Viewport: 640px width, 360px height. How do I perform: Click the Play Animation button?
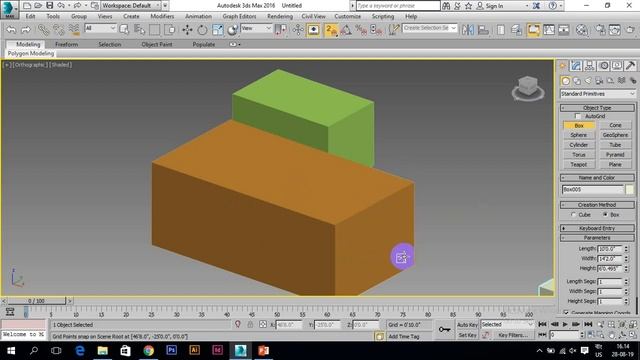pyautogui.click(x=565, y=324)
